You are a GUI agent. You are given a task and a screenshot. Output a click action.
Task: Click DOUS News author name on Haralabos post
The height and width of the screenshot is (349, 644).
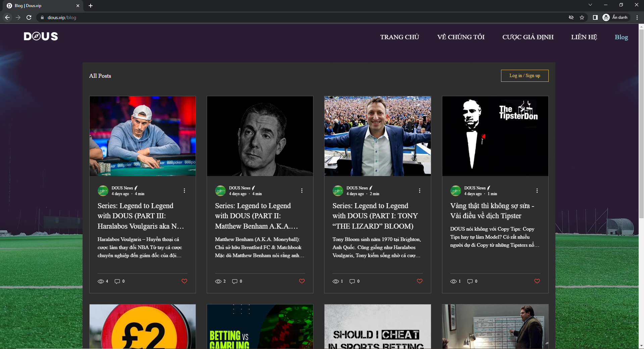tap(122, 188)
